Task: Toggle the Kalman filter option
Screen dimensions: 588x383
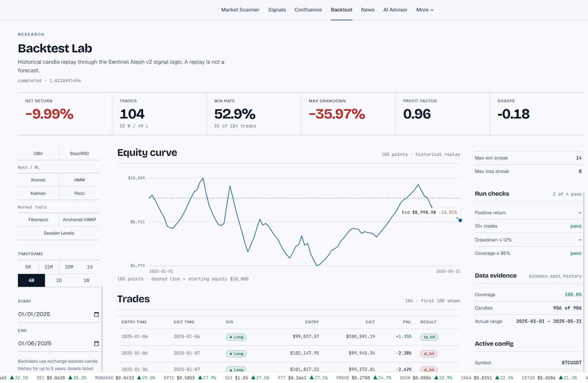Action: tap(38, 193)
